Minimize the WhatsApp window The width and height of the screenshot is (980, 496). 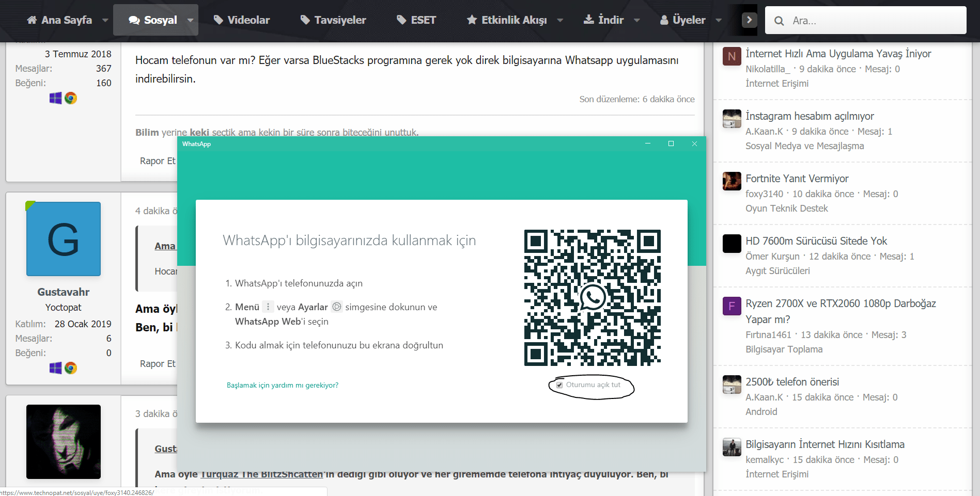click(648, 143)
